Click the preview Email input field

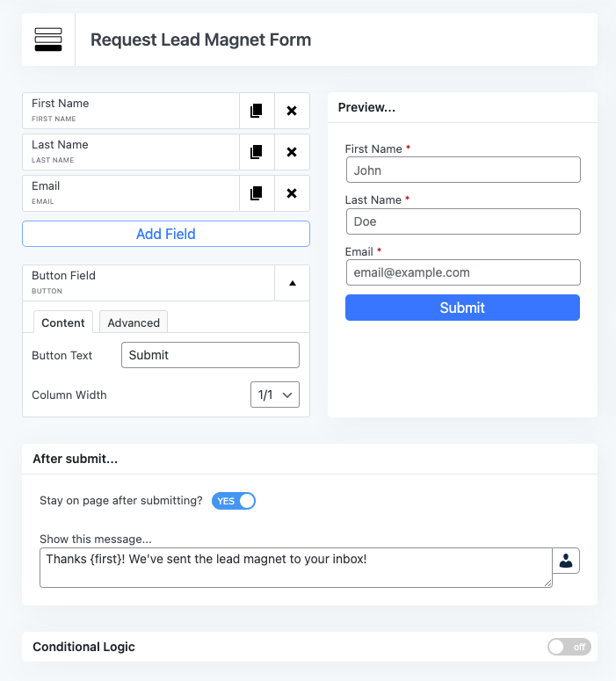coord(462,272)
